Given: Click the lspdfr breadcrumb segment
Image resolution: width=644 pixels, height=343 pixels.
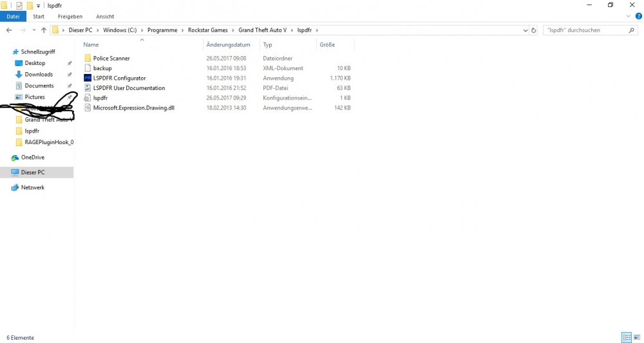Looking at the screenshot, I should [x=305, y=30].
